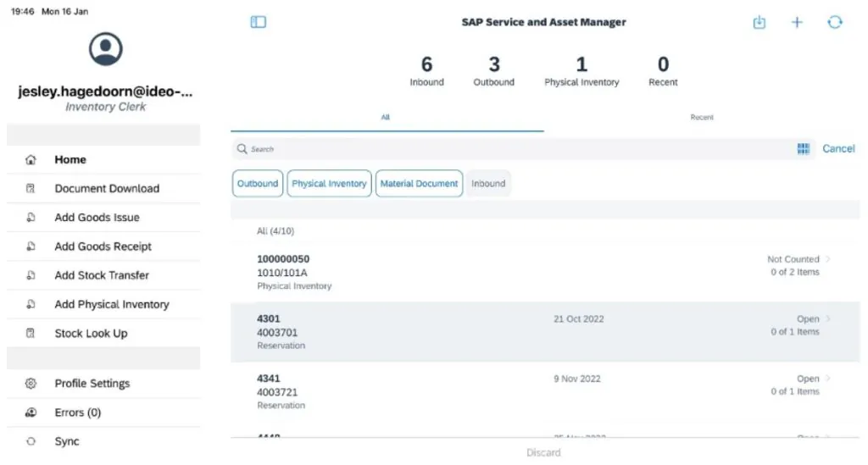Toggle the Material Document filter chip
Image resolution: width=868 pixels, height=465 pixels.
(419, 184)
